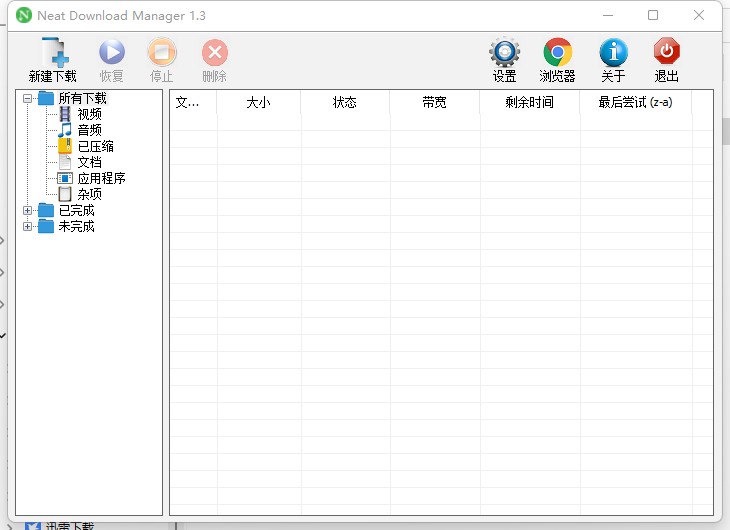This screenshot has width=730, height=530.
Task: Click the 删除 (Delete) red X icon
Action: [215, 52]
